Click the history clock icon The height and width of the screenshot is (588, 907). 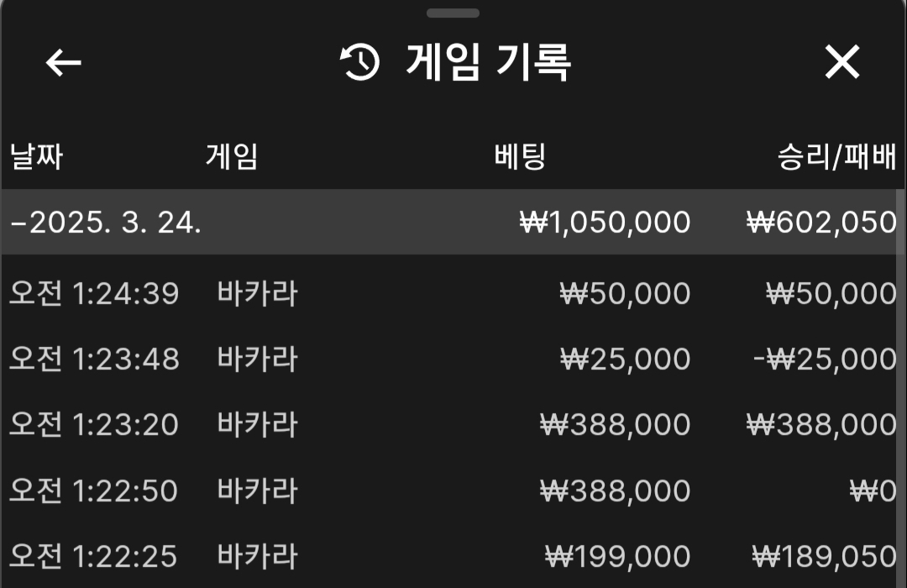[x=360, y=62]
